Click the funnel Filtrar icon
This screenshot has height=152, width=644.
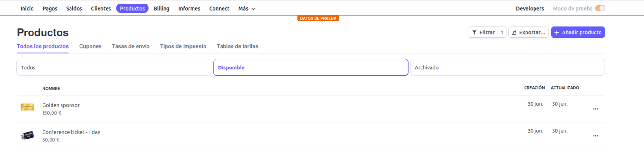coord(474,32)
